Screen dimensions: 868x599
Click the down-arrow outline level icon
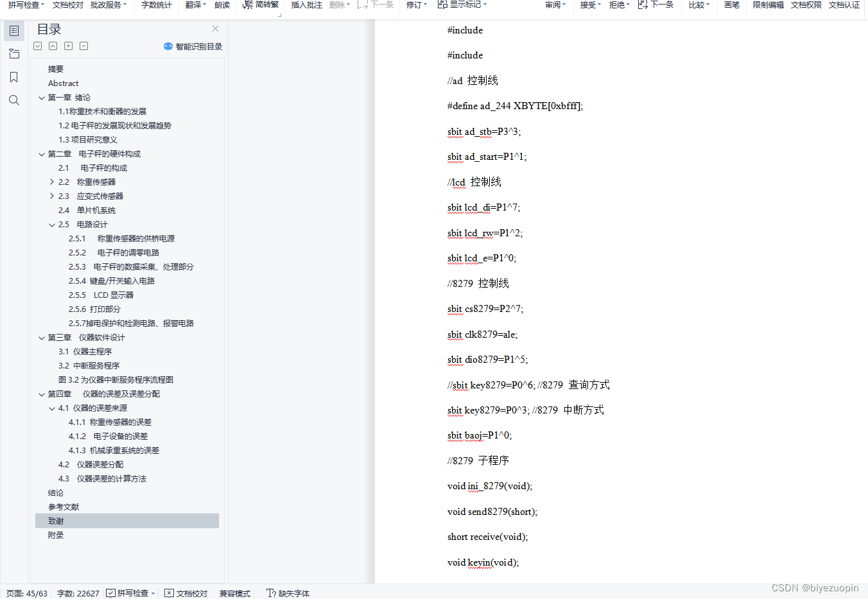(38, 46)
